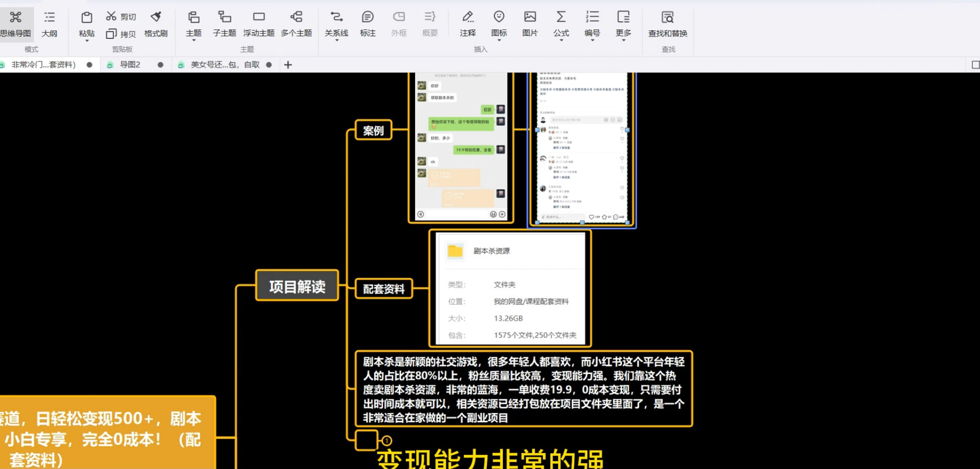Viewport: 980px width, 469px height.
Task: Insert an image using the 图片 tool
Action: pyautogui.click(x=529, y=23)
